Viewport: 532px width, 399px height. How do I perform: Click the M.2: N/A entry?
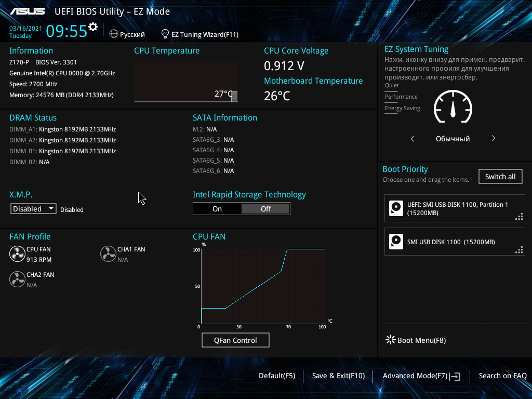click(205, 129)
